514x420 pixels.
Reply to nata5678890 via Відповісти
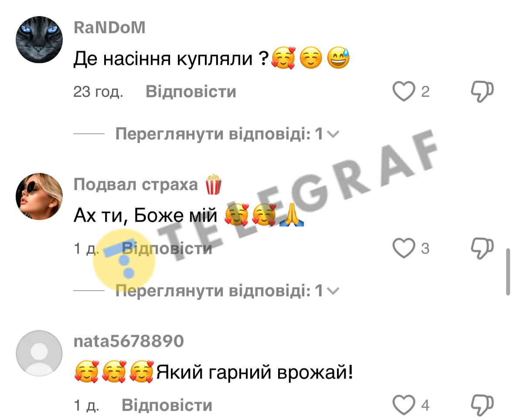(167, 405)
